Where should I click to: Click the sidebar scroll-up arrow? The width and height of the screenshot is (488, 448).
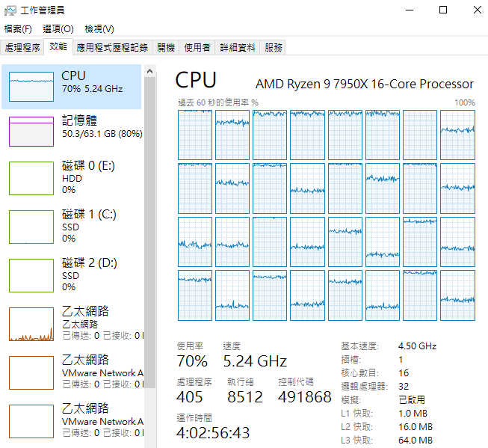[149, 71]
